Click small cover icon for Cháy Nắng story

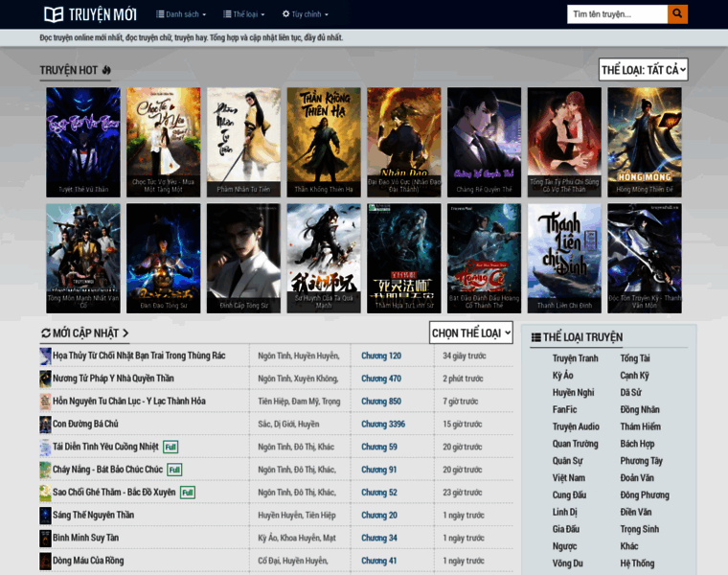click(45, 470)
